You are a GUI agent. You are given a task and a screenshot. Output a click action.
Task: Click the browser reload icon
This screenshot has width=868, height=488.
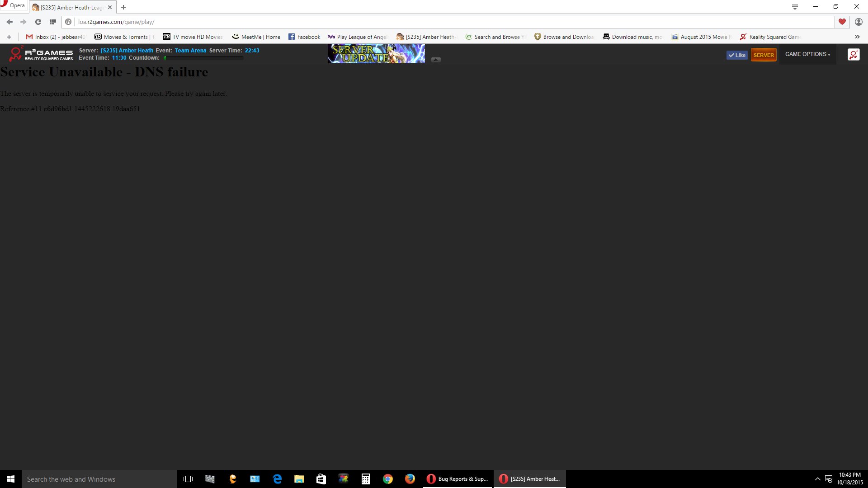(38, 22)
